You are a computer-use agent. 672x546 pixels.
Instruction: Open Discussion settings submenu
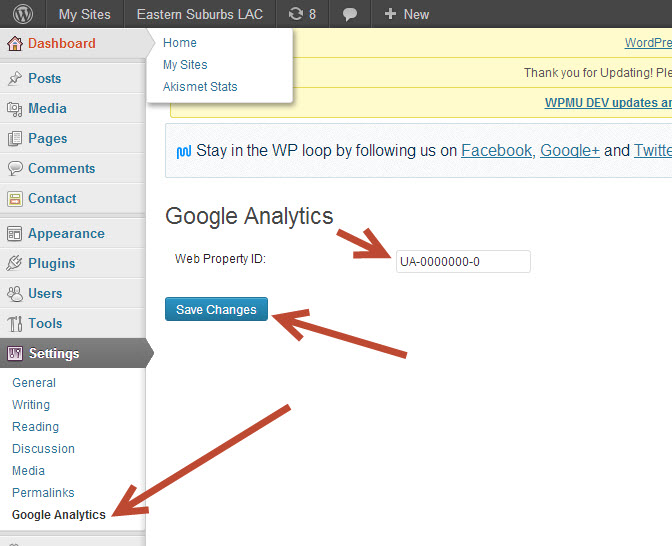43,449
